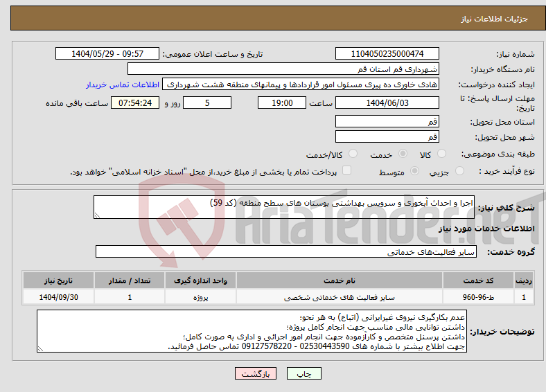Click the توضیحات خریدار text area

[x=252, y=331]
